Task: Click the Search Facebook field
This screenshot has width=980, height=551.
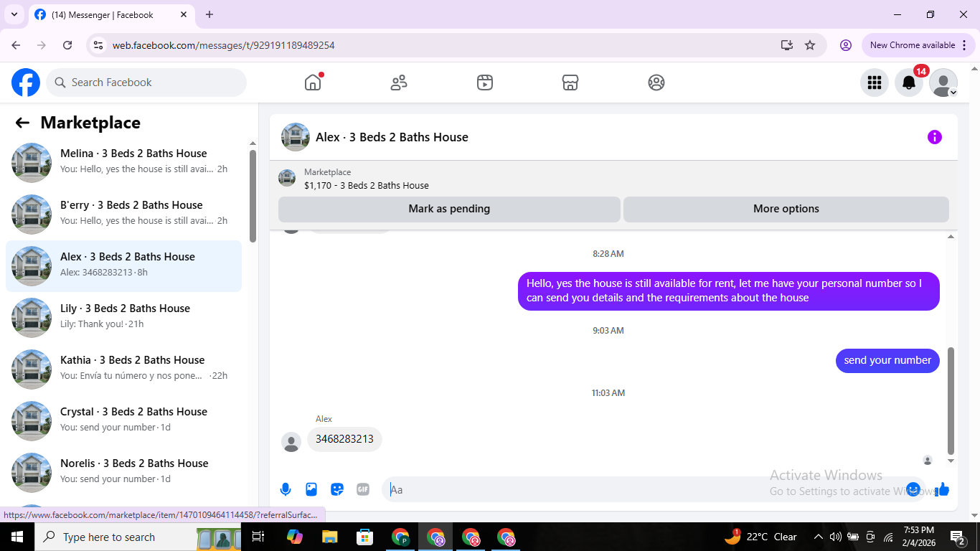Action: [x=146, y=83]
